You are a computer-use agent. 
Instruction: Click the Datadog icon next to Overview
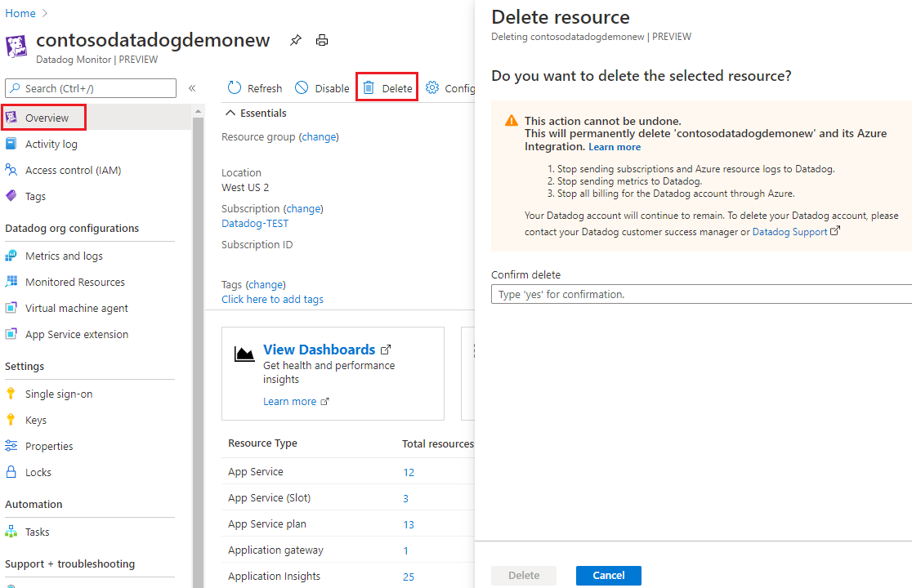pyautogui.click(x=11, y=118)
